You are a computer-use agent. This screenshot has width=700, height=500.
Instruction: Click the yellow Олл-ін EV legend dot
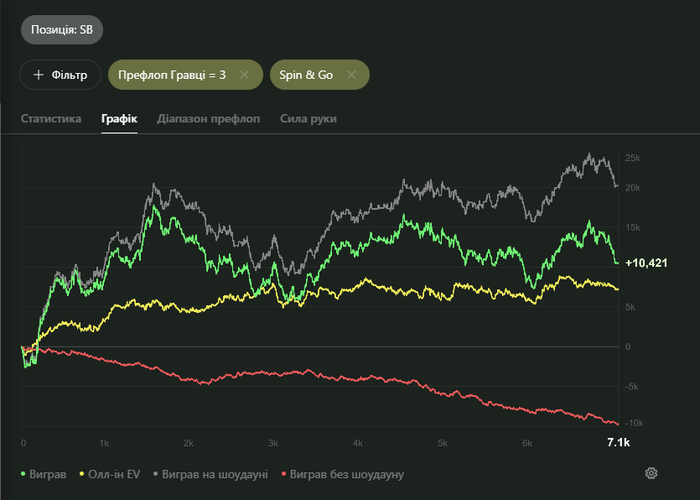(82, 474)
